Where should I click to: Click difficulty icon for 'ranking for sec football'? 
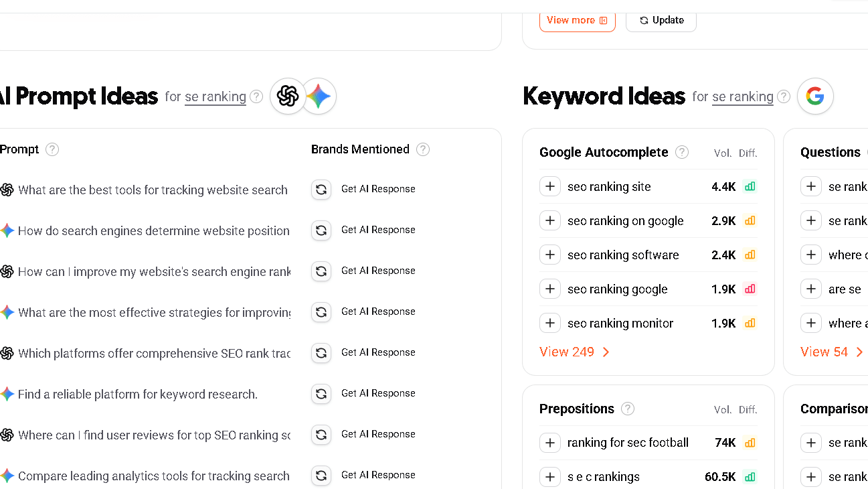tap(750, 442)
